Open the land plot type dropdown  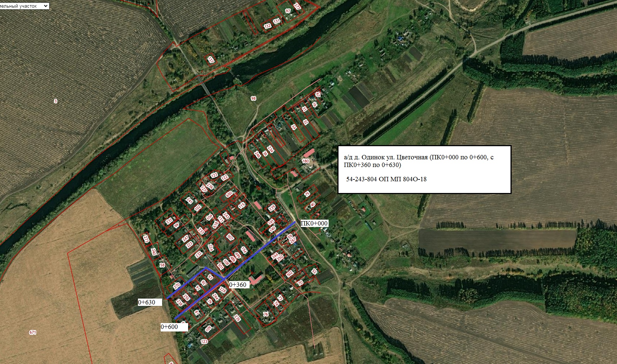(24, 6)
